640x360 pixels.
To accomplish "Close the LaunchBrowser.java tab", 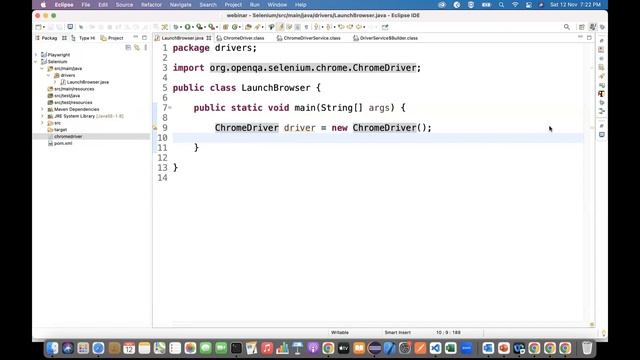I will [x=209, y=38].
